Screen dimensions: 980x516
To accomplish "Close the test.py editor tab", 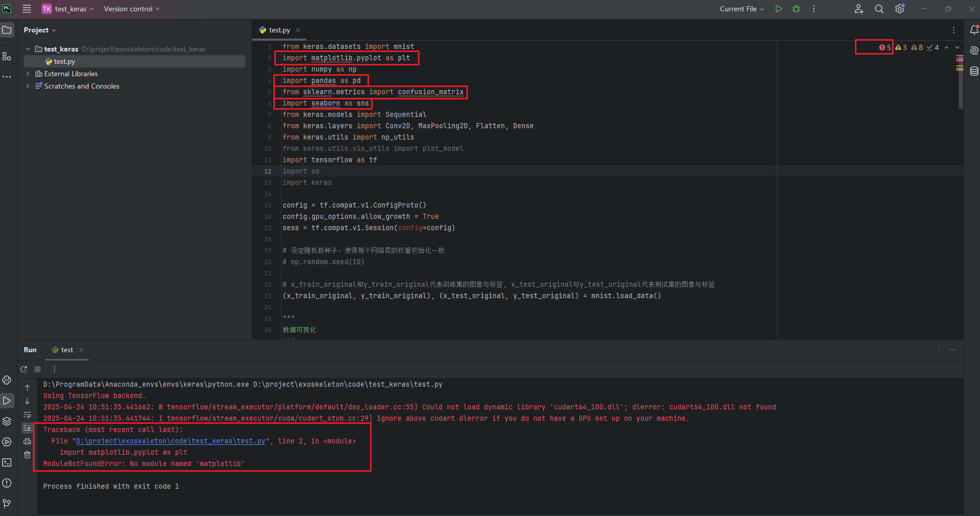I will 298,30.
